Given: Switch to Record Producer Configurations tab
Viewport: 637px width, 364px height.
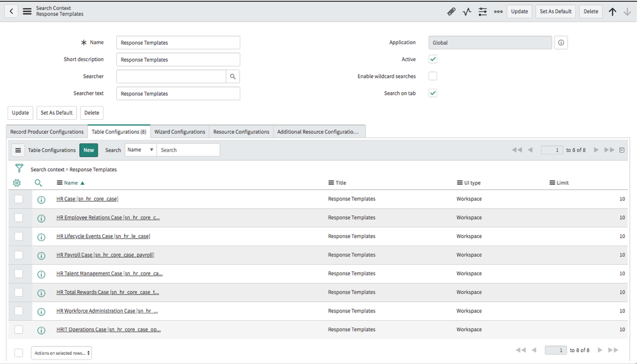Looking at the screenshot, I should 47,132.
